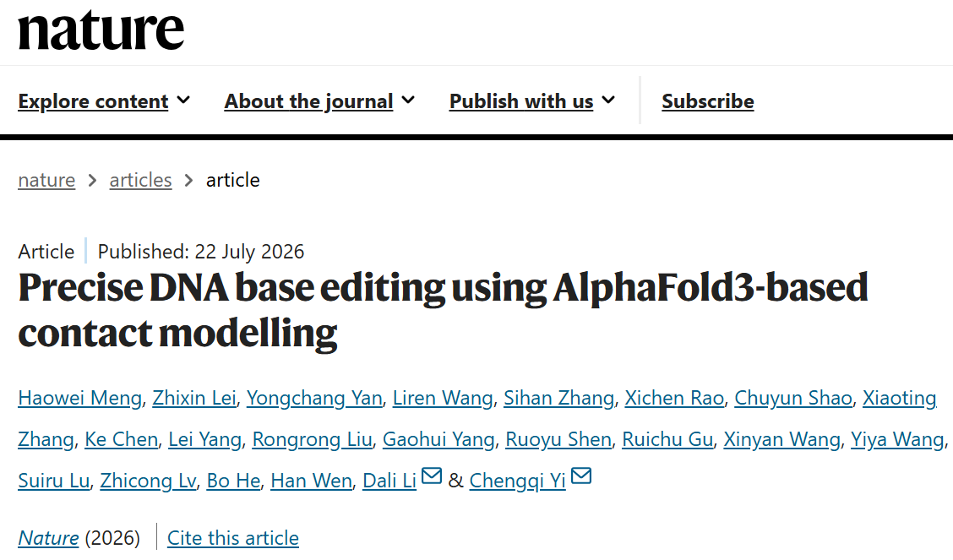Image resolution: width=953 pixels, height=560 pixels.
Task: Click the Cite this article link
Action: pos(233,537)
